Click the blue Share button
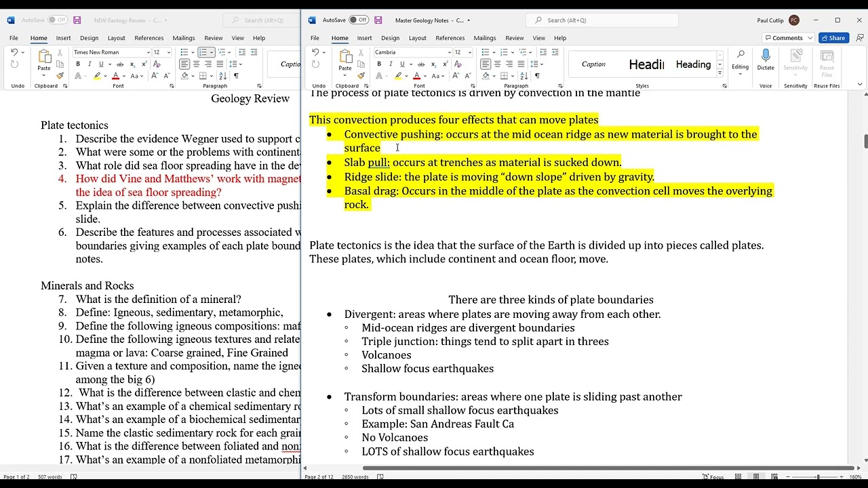Screen dimensions: 868x488 coord(833,38)
